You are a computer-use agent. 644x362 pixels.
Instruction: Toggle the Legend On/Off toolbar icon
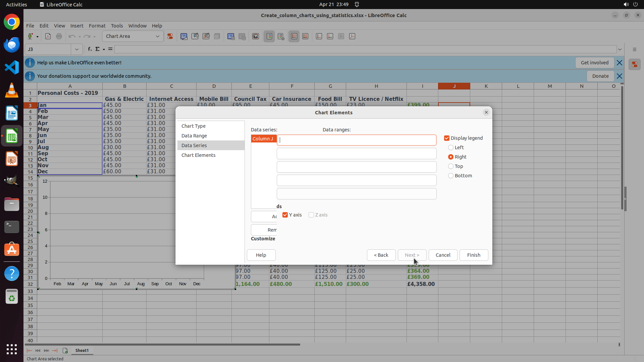[269, 37]
